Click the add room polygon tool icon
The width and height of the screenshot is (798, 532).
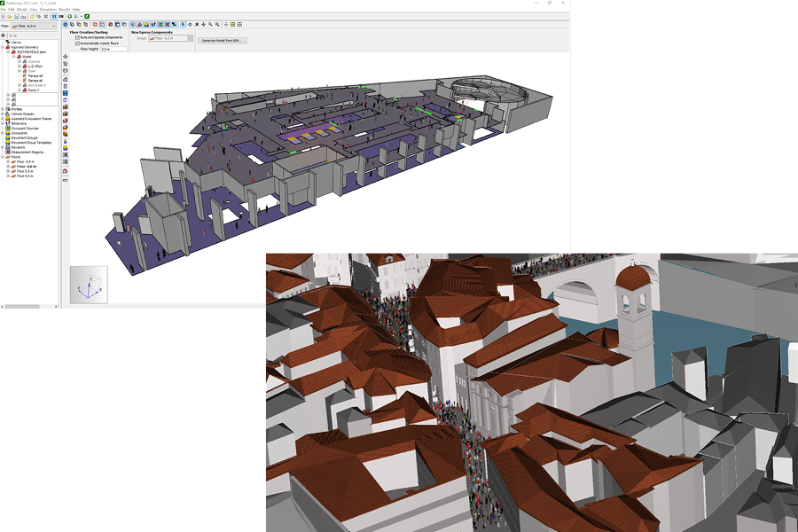65,79
